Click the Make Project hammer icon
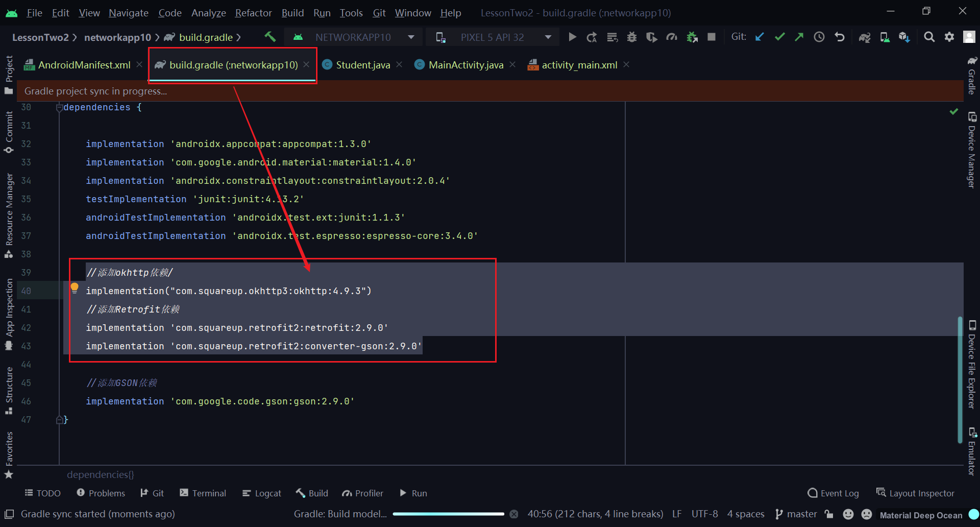The height and width of the screenshot is (527, 980). [270, 37]
